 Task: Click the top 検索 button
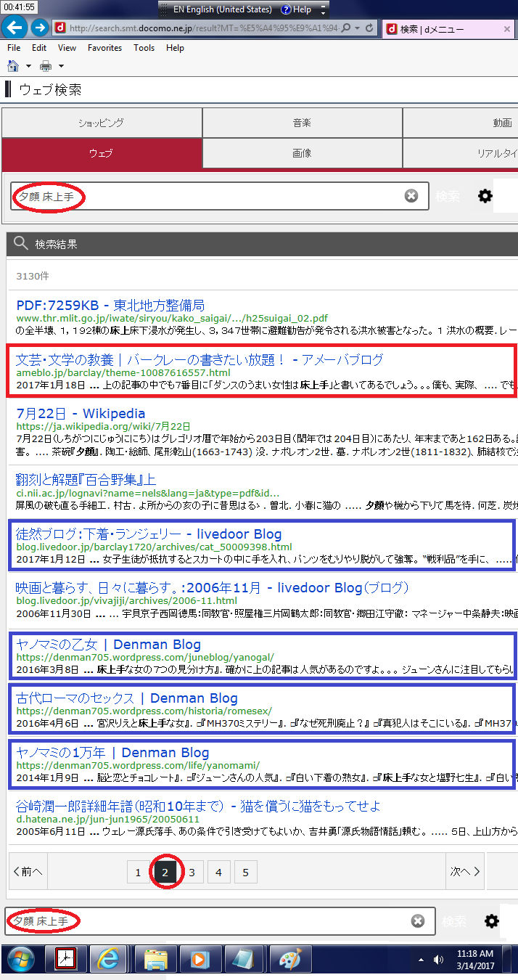click(448, 196)
